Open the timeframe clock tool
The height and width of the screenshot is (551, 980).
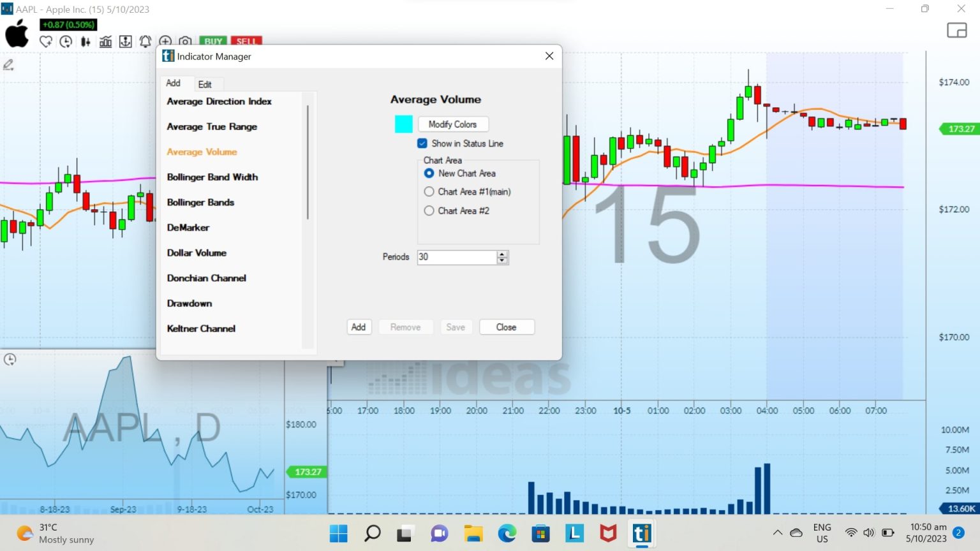click(x=65, y=41)
